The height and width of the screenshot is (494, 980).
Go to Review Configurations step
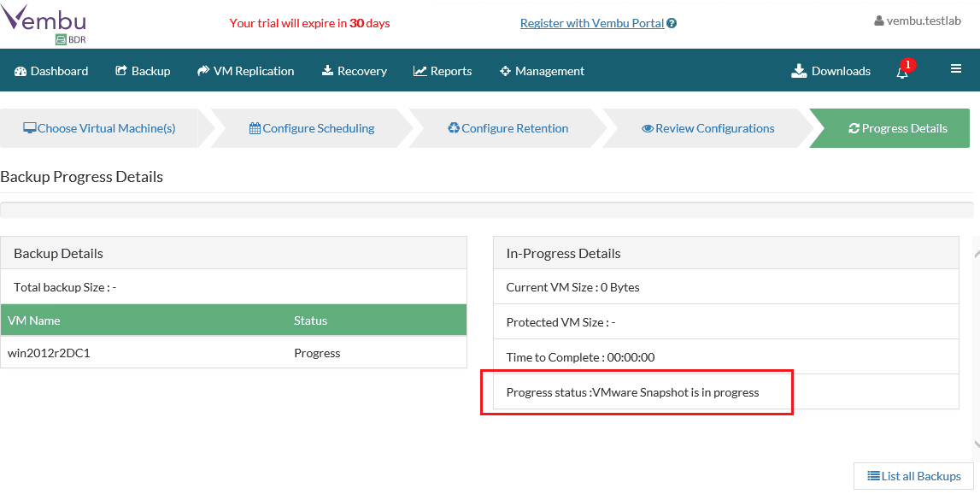coord(708,128)
